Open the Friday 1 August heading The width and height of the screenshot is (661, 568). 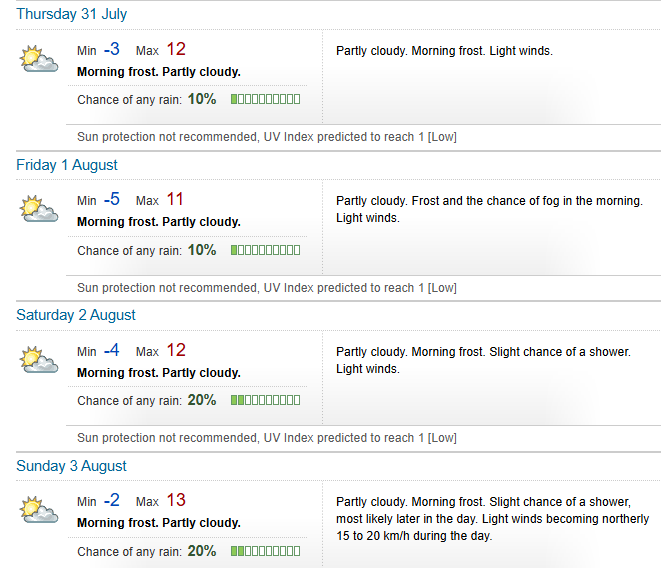[67, 165]
